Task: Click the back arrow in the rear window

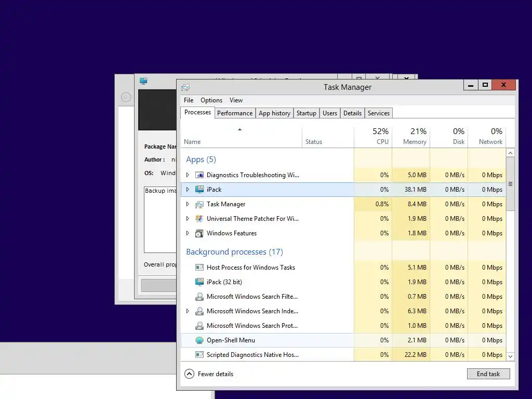Action: [126, 97]
